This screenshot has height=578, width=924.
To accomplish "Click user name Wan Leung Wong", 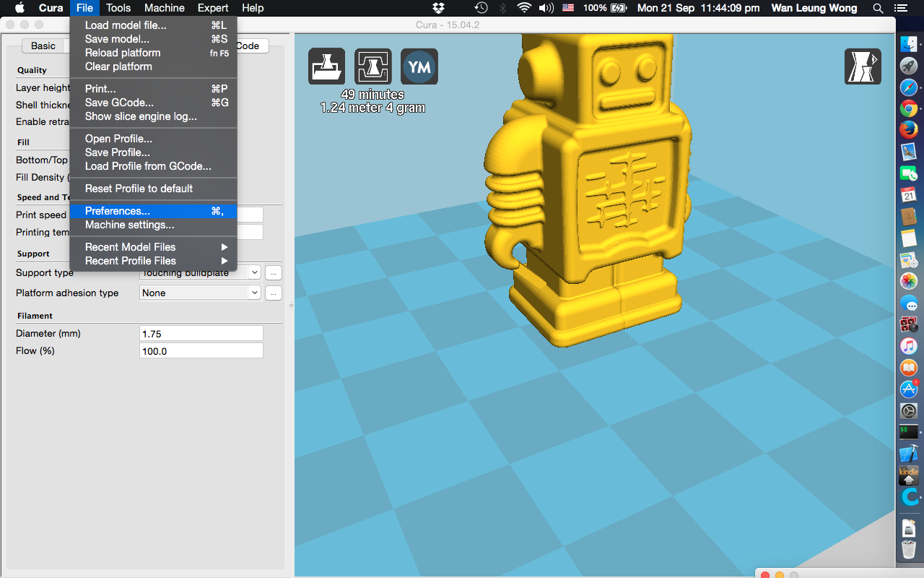I will pyautogui.click(x=814, y=8).
